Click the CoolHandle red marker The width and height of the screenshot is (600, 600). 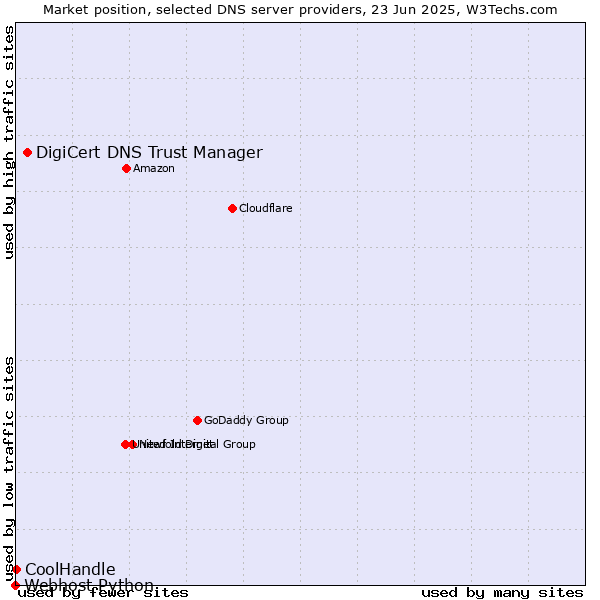click(16, 569)
